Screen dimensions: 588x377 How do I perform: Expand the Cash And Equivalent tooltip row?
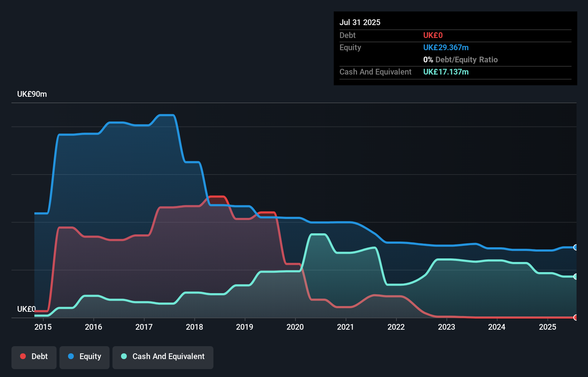375,72
